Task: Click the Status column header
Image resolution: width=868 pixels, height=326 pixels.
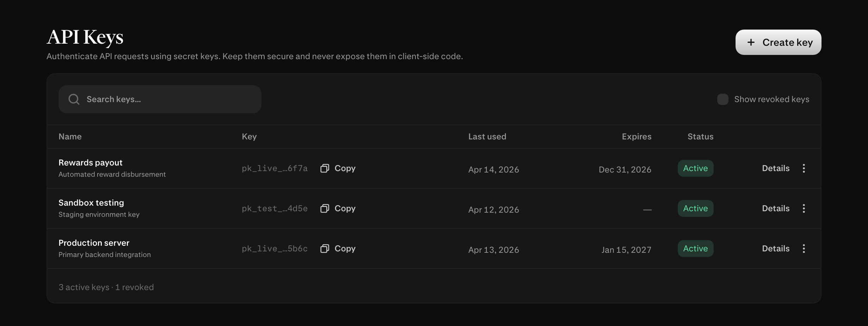Action: (x=700, y=137)
